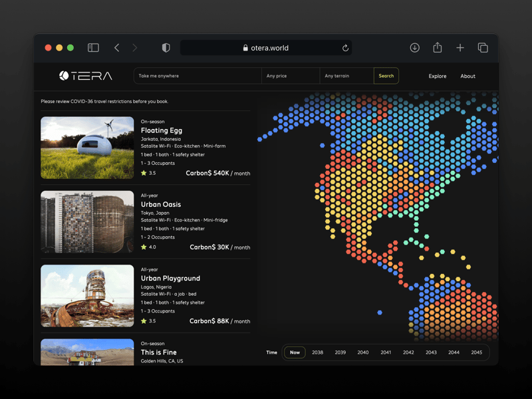Open the Safari downloads icon

pos(414,48)
